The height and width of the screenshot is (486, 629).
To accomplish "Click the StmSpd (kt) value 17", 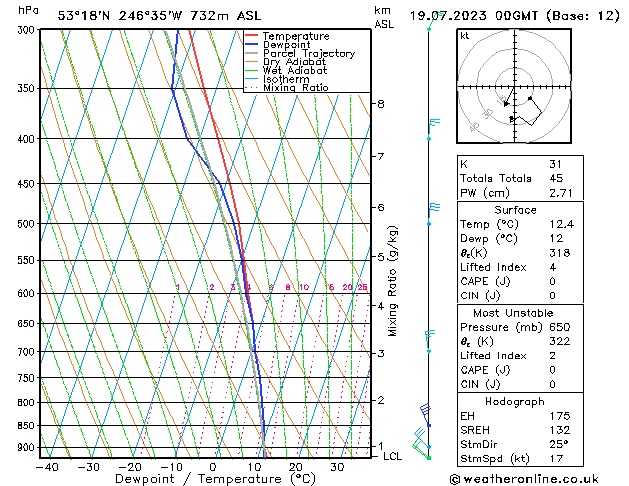I will tap(556, 458).
